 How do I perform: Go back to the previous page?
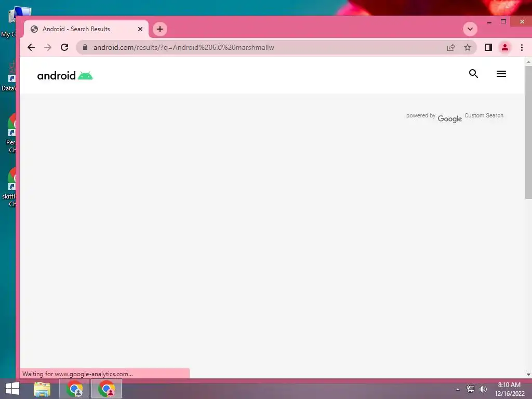click(31, 47)
